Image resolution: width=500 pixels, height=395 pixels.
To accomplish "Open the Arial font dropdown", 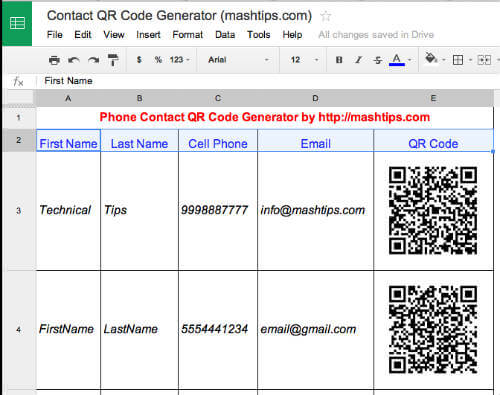I will pyautogui.click(x=238, y=60).
